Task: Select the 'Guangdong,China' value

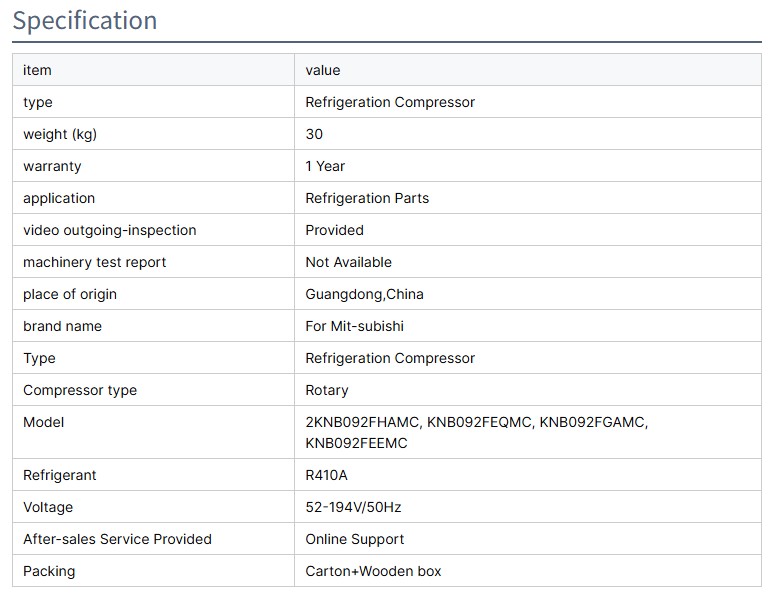Action: [364, 294]
